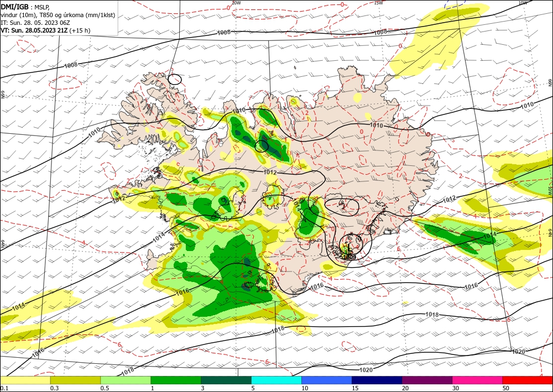The image size is (553, 392).
Task: Click the legend value '50'
Action: point(506,388)
